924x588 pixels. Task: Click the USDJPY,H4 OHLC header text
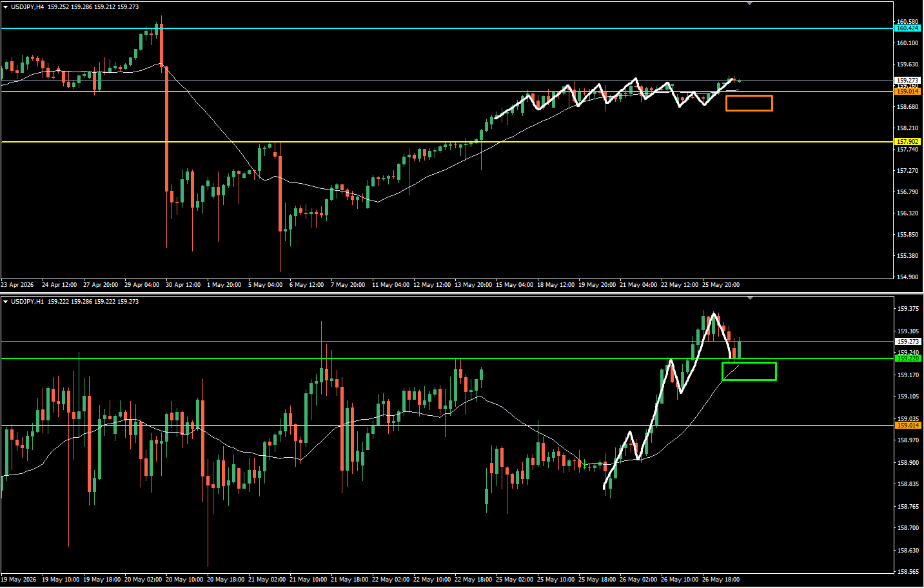[75, 7]
